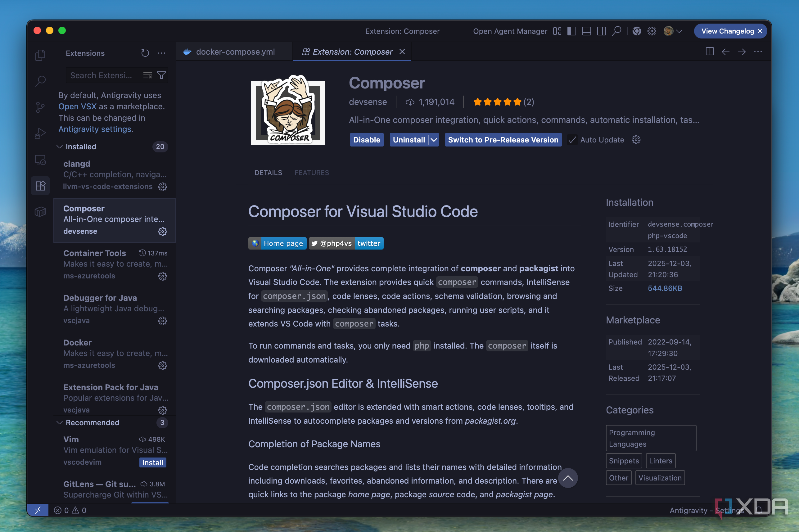Image resolution: width=799 pixels, height=532 pixels.
Task: Open Extensions panel more actions menu
Action: 161,53
